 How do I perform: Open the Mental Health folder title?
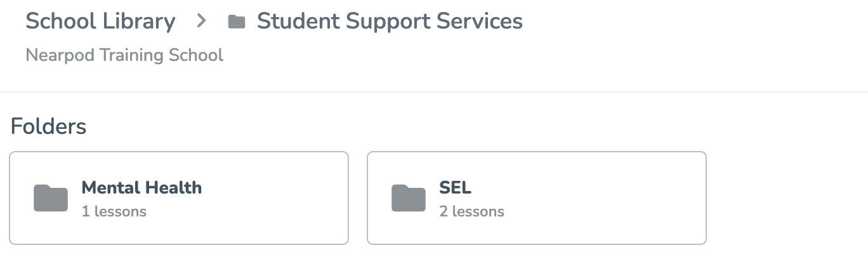[x=141, y=188]
